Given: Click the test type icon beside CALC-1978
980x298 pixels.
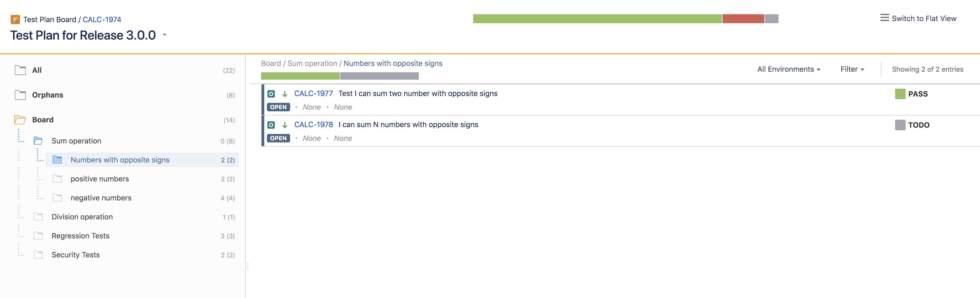Looking at the screenshot, I should [271, 125].
